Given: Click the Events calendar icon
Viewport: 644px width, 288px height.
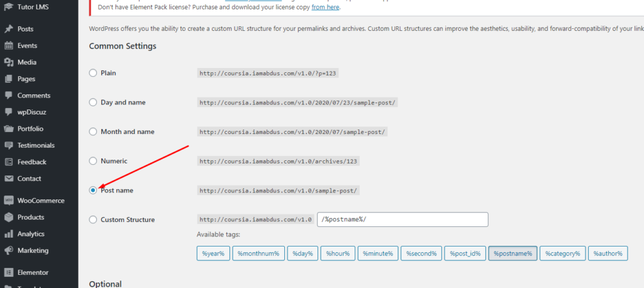Looking at the screenshot, I should [8, 46].
